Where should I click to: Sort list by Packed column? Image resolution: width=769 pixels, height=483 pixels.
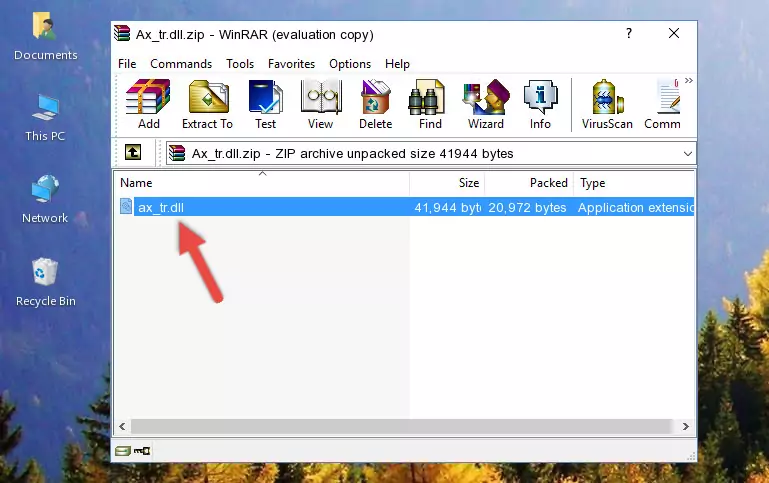coord(529,183)
